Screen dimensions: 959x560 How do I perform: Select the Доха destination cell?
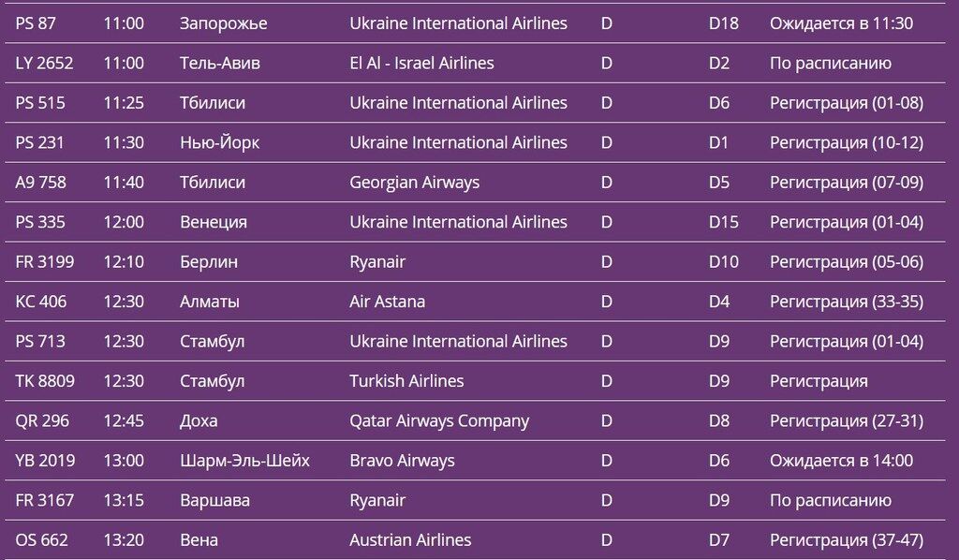(199, 421)
